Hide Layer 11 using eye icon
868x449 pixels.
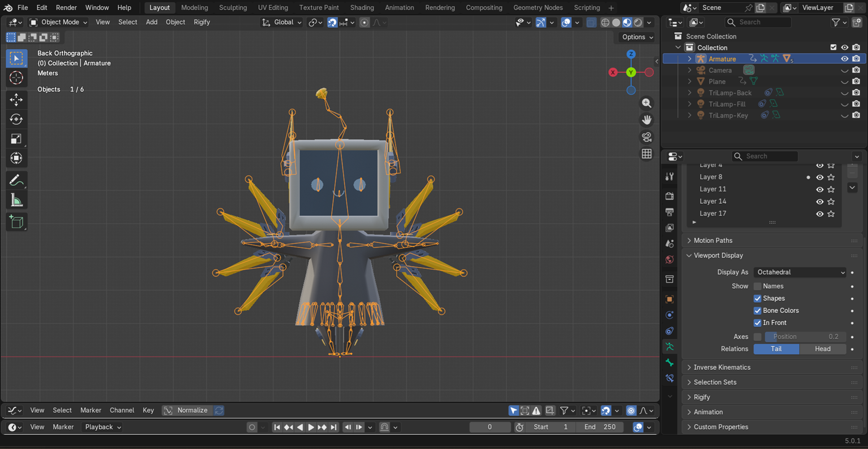[x=819, y=189]
